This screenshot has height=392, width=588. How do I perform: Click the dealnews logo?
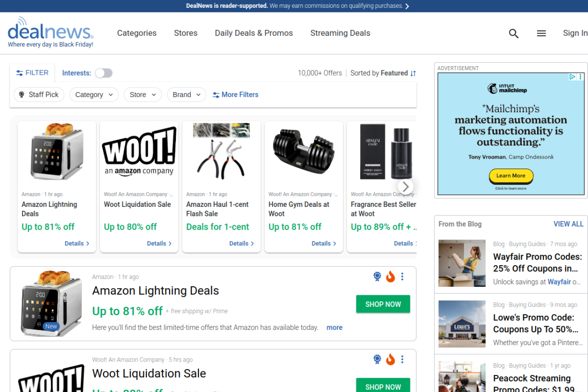click(51, 32)
